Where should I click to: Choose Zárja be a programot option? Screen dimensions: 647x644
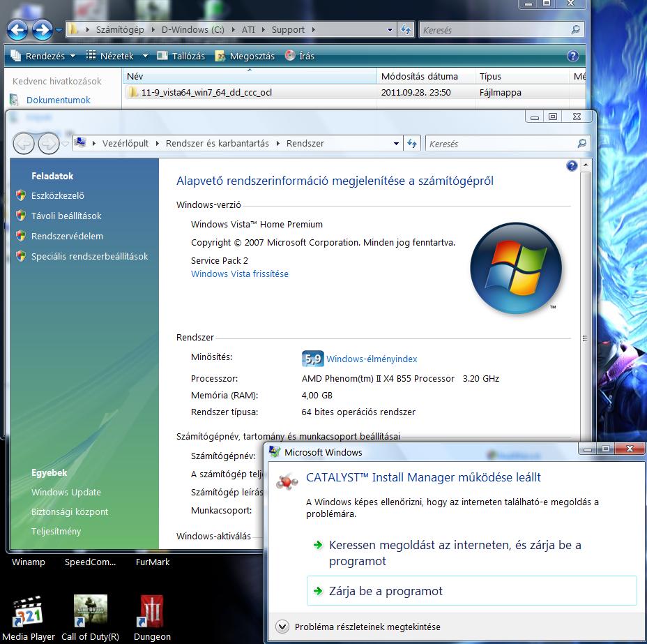click(x=471, y=591)
